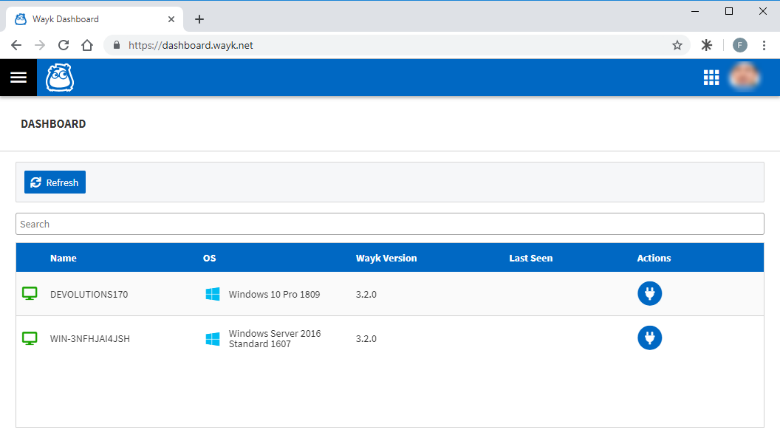Open the user avatar menu
Viewport: 780px width, 438px height.
(744, 77)
